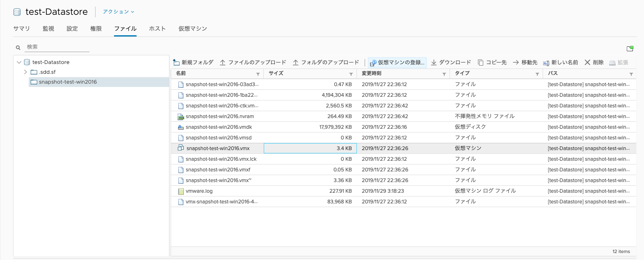This screenshot has height=260, width=644.
Task: Click the フォルダのアップロード button
Action: click(326, 62)
